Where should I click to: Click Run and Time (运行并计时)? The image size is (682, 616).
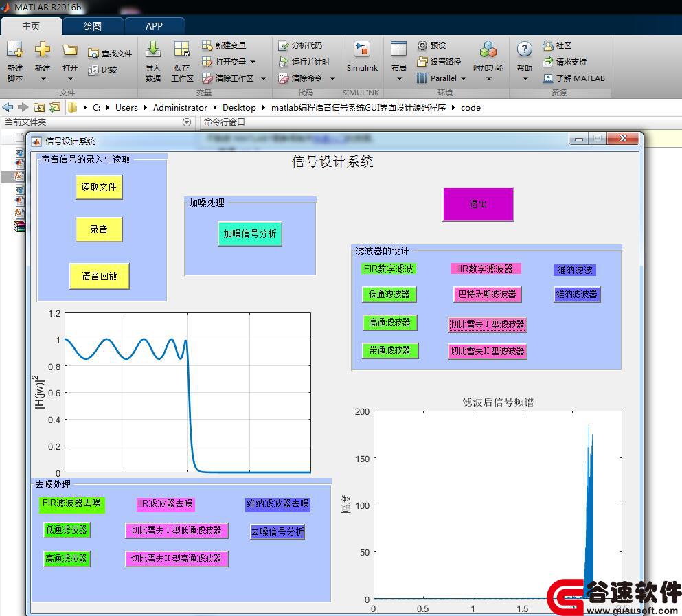click(x=304, y=62)
